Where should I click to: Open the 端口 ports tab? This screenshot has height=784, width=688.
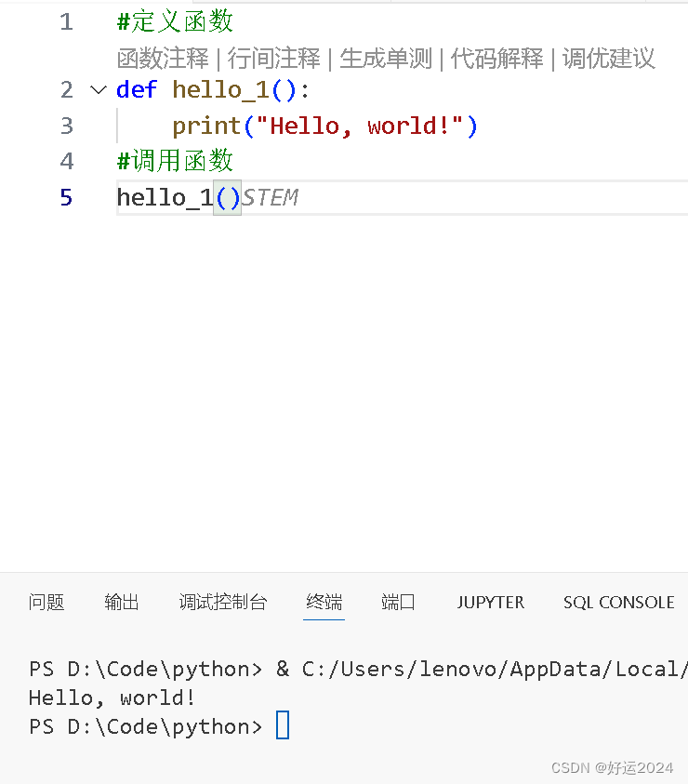[398, 603]
